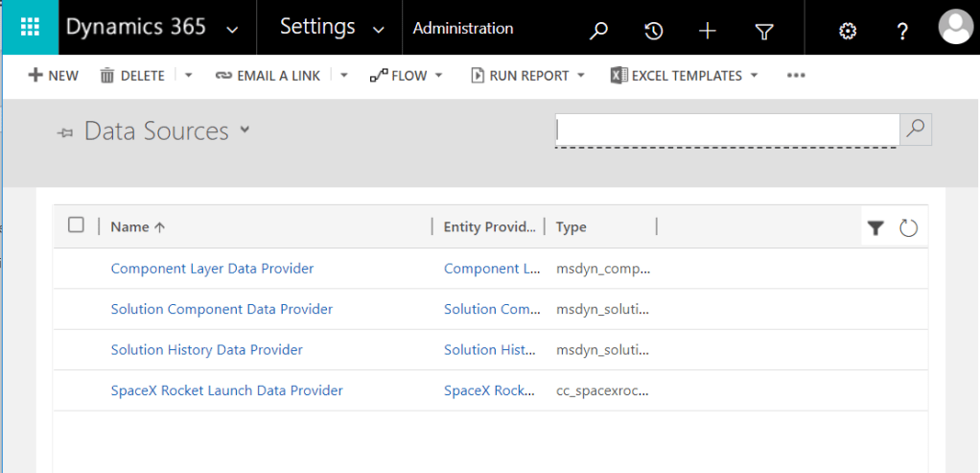Click the help question mark icon
980x473 pixels.
[x=901, y=31]
